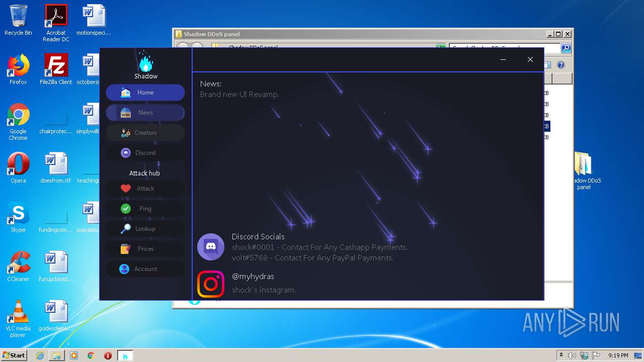644x362 pixels.
Task: Open the chairprotec desktop file
Action: click(56, 122)
